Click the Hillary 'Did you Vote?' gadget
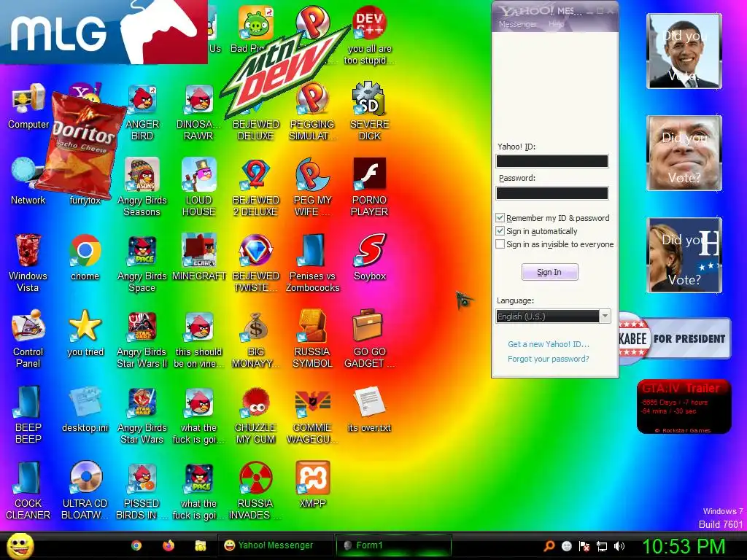This screenshot has width=747, height=560. [684, 254]
